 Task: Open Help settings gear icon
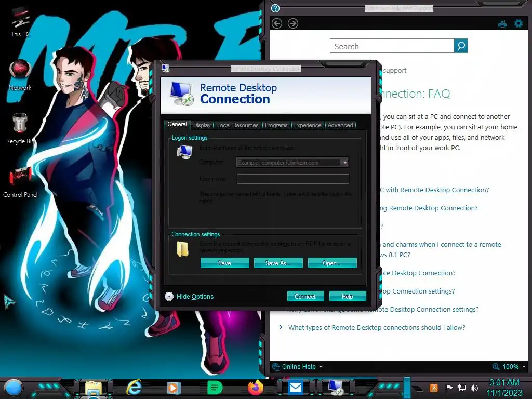pyautogui.click(x=518, y=23)
